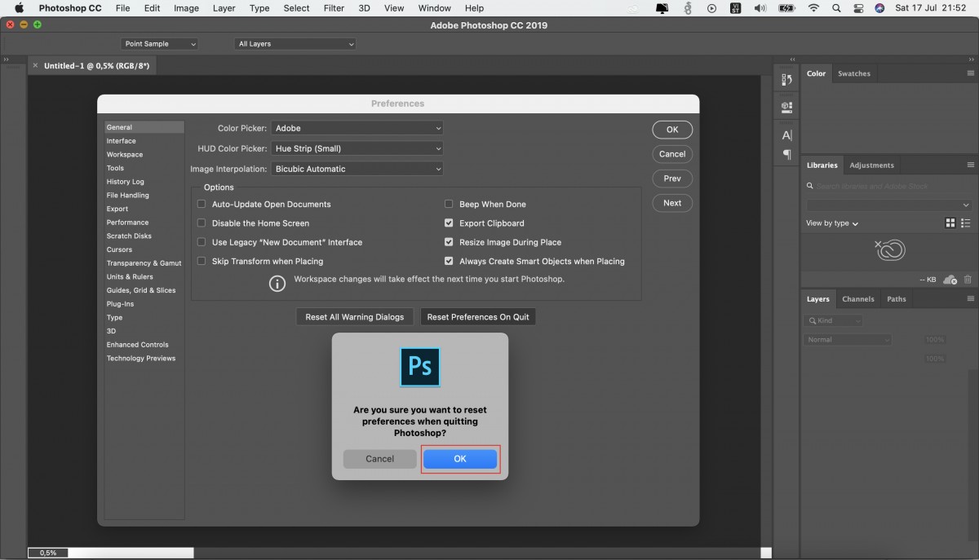Switch Libraries to grid view
The height and width of the screenshot is (560, 979).
(x=950, y=223)
